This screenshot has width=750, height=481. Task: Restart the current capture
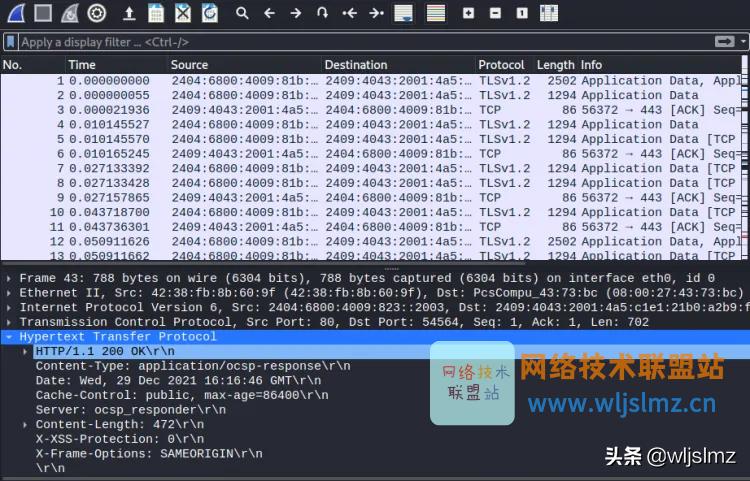[x=70, y=13]
